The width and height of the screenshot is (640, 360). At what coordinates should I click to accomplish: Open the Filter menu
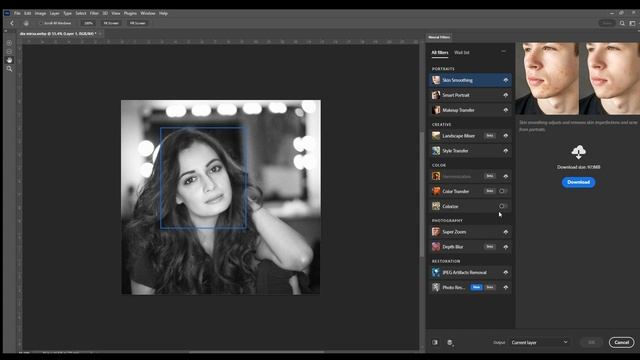[x=94, y=13]
